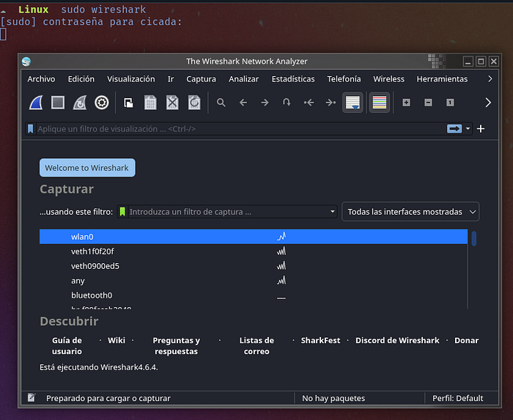Viewport: 513px width, 420px height.
Task: Show more menu bar items chevron
Action: click(490, 79)
